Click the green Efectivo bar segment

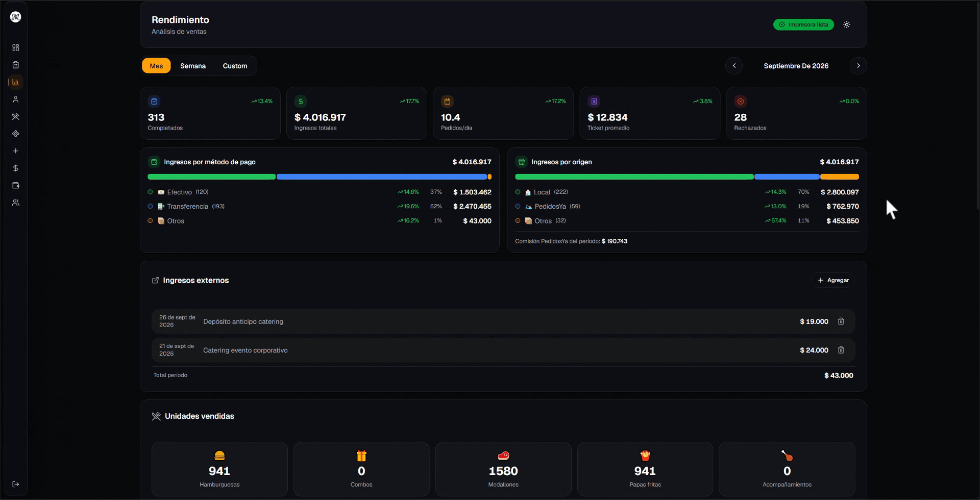(x=211, y=177)
